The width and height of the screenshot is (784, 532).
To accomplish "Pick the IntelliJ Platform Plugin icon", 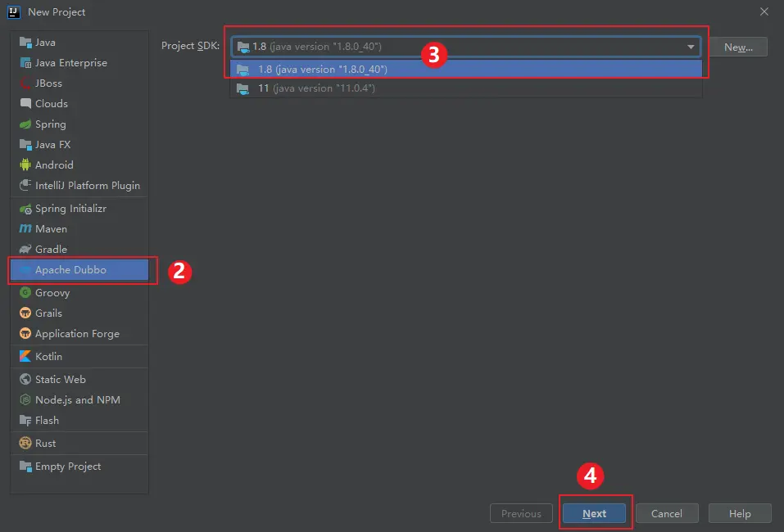I will click(25, 185).
